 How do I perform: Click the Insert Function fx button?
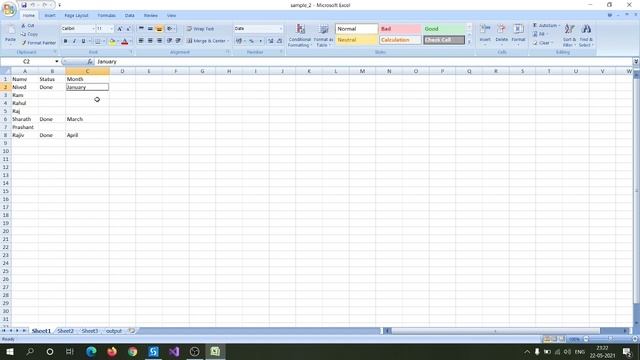(90, 61)
